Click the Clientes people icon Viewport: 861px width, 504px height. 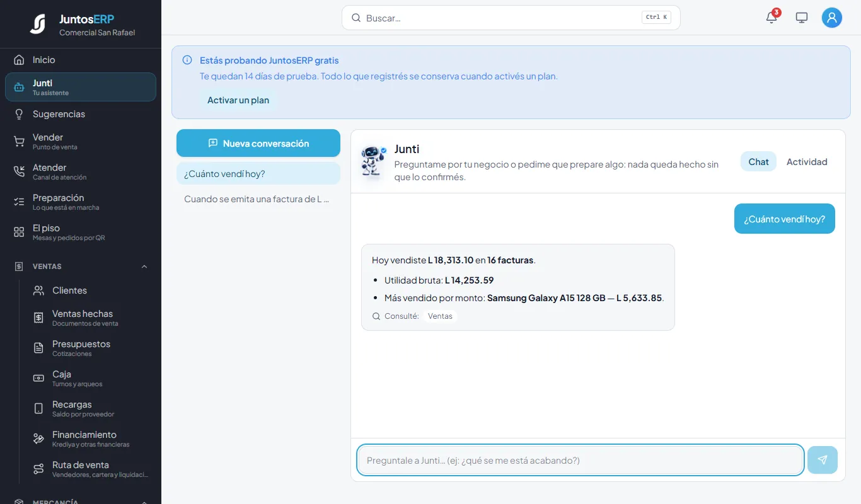coord(38,290)
